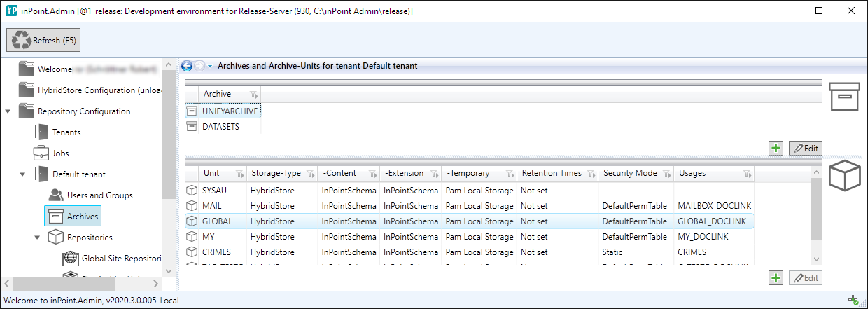Click the Refresh (F5) button
Image resolution: width=868 pixels, height=309 pixels.
click(x=43, y=40)
